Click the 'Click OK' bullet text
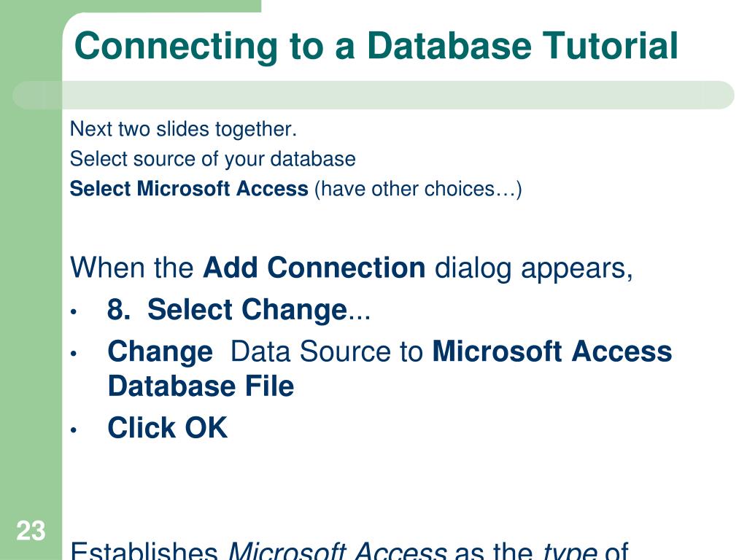 point(168,427)
